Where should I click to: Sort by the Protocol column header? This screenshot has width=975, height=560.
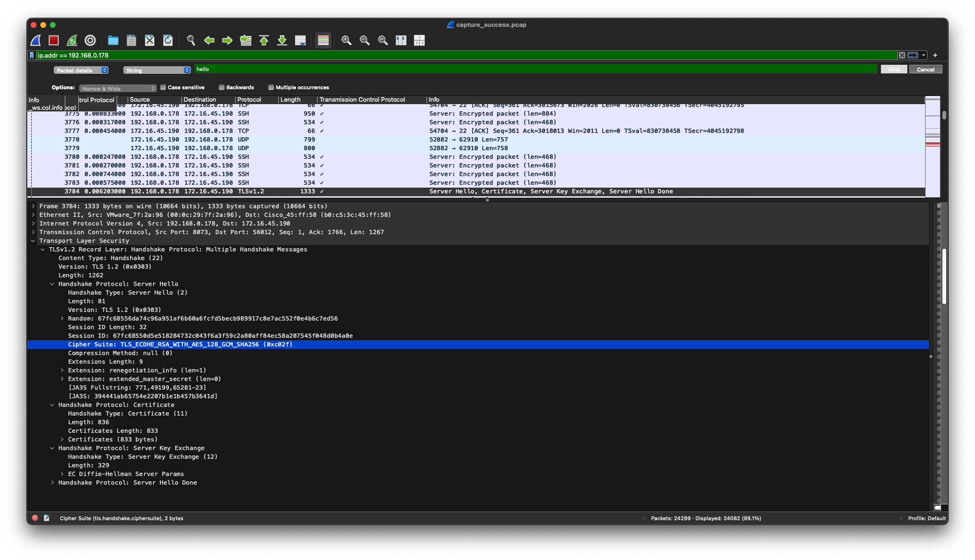coord(249,100)
